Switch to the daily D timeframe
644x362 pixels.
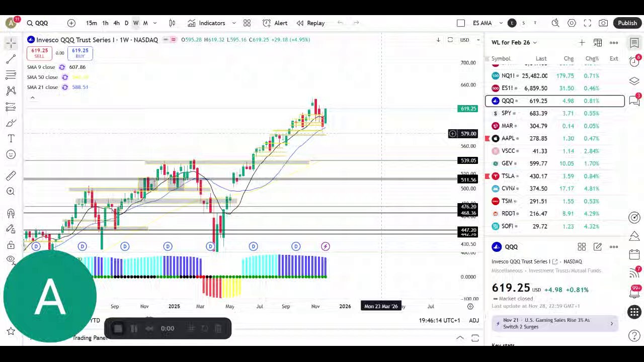coord(126,23)
